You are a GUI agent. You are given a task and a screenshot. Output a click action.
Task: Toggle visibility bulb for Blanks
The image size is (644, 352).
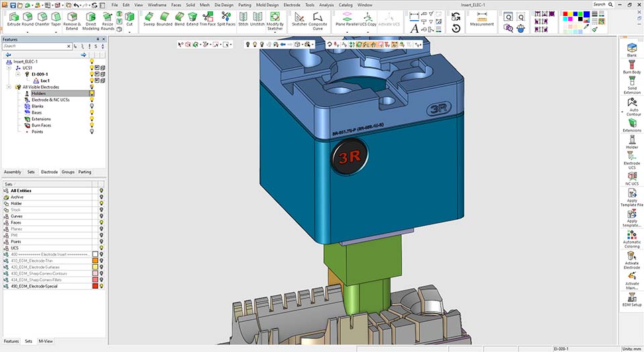tap(92, 107)
